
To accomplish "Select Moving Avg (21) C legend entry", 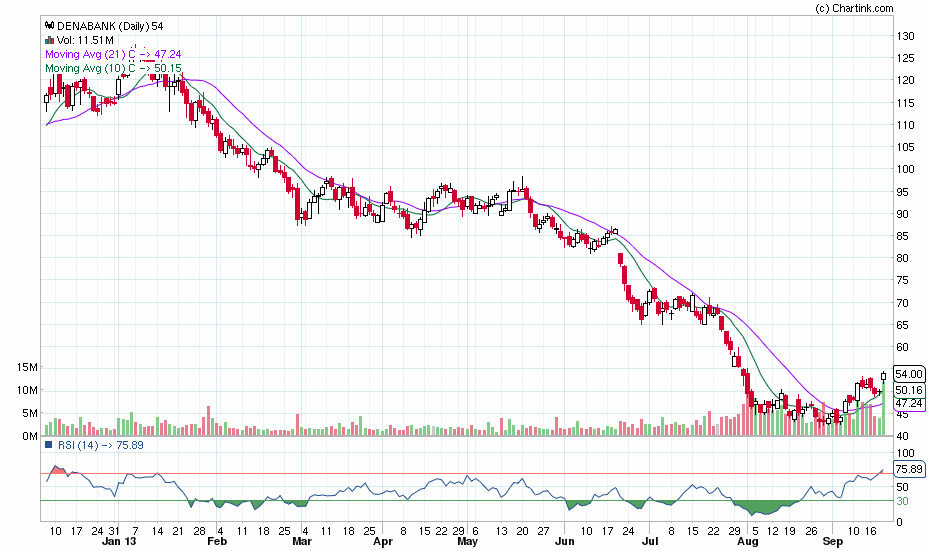I will tap(113, 54).
